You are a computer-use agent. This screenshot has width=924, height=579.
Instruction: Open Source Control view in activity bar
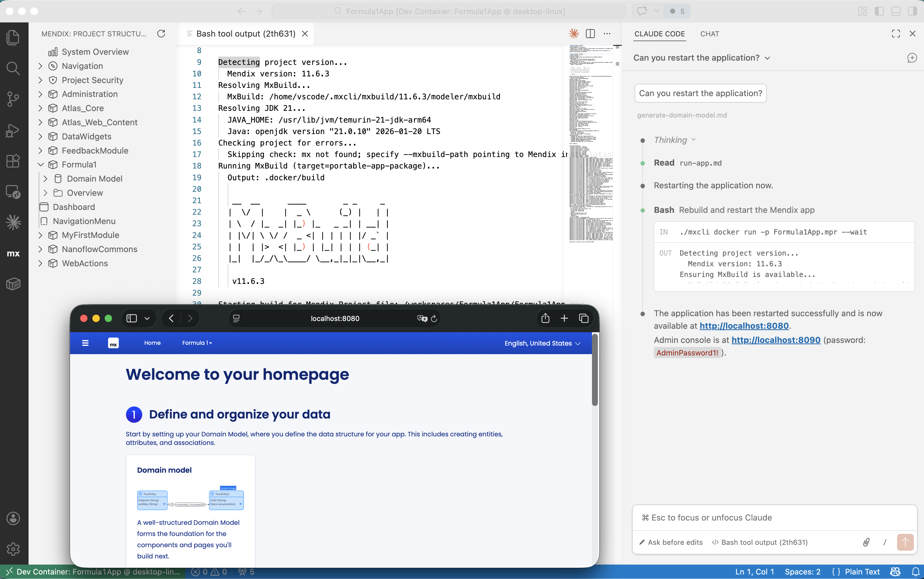pos(13,99)
